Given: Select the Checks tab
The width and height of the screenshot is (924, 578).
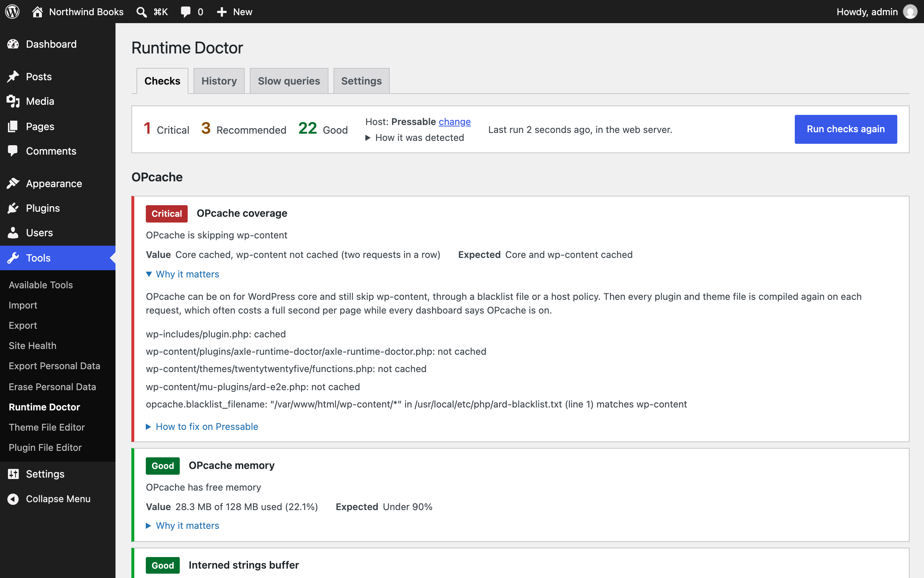Looking at the screenshot, I should point(162,81).
